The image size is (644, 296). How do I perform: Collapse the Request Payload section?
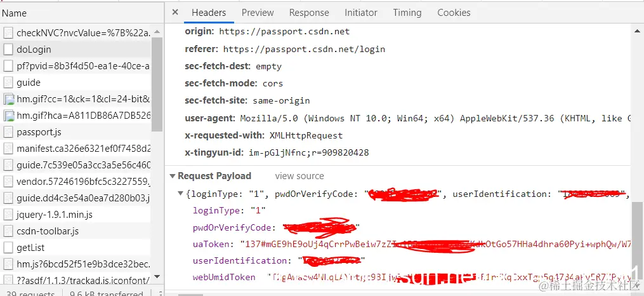(173, 176)
